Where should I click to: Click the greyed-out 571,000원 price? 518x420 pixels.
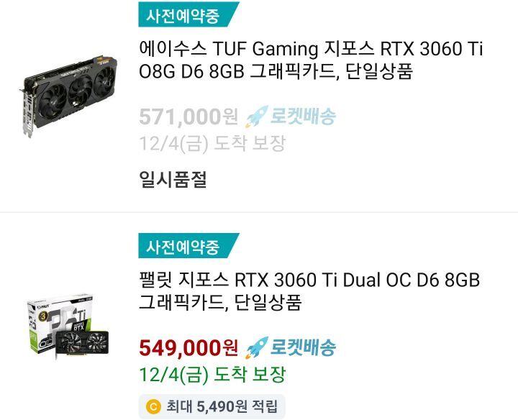188,117
